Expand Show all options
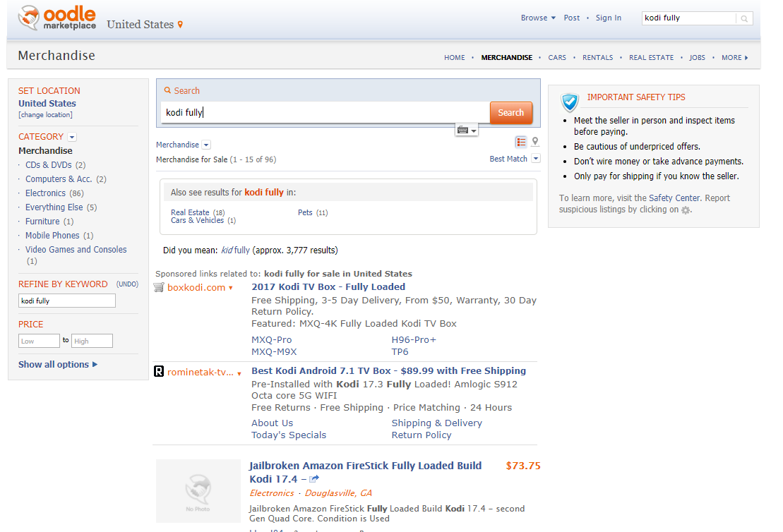Image resolution: width=783 pixels, height=532 pixels. coord(58,364)
